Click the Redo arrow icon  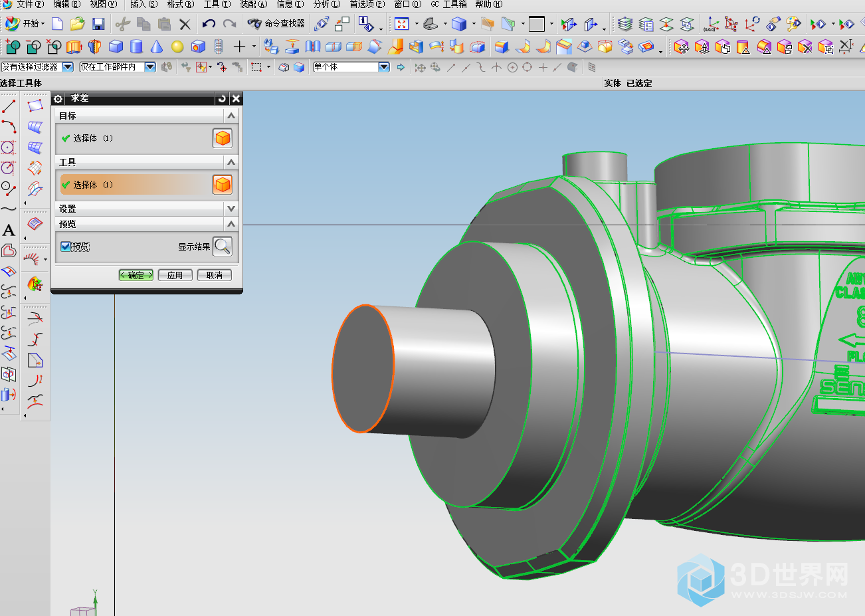point(230,24)
